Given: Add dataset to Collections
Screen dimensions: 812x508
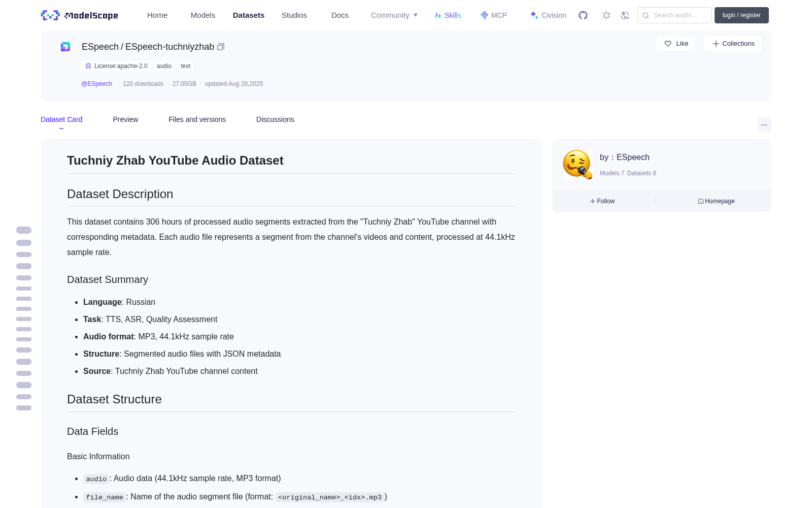Looking at the screenshot, I should pos(733,44).
